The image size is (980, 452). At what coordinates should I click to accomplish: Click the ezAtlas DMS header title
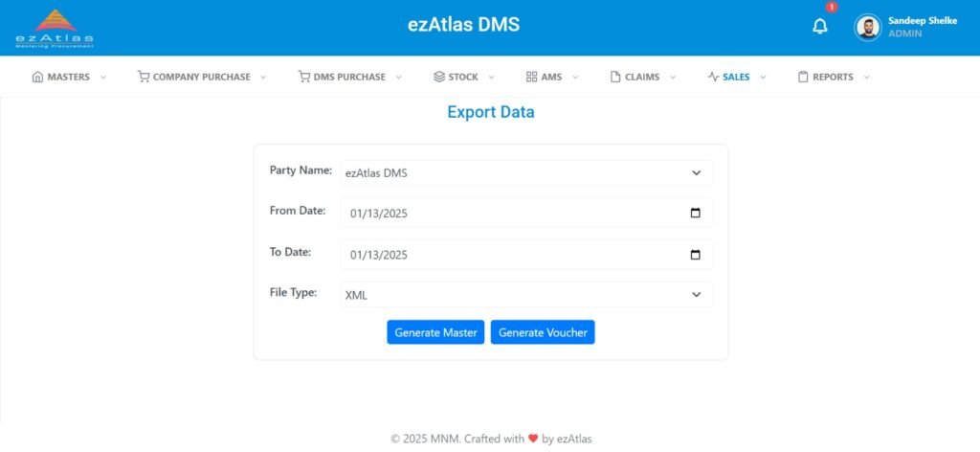pyautogui.click(x=464, y=24)
